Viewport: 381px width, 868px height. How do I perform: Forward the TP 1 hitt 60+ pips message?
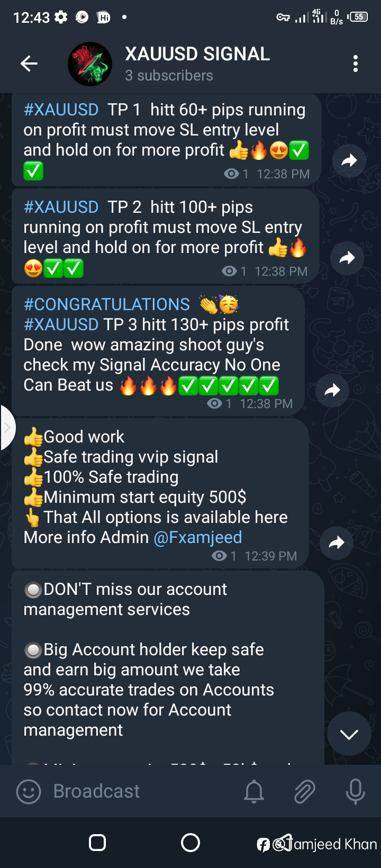(349, 160)
